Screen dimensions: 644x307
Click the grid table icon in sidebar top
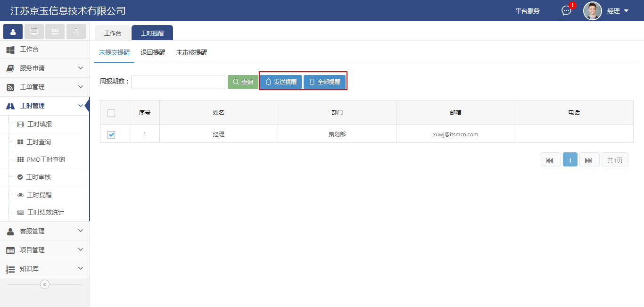click(55, 32)
